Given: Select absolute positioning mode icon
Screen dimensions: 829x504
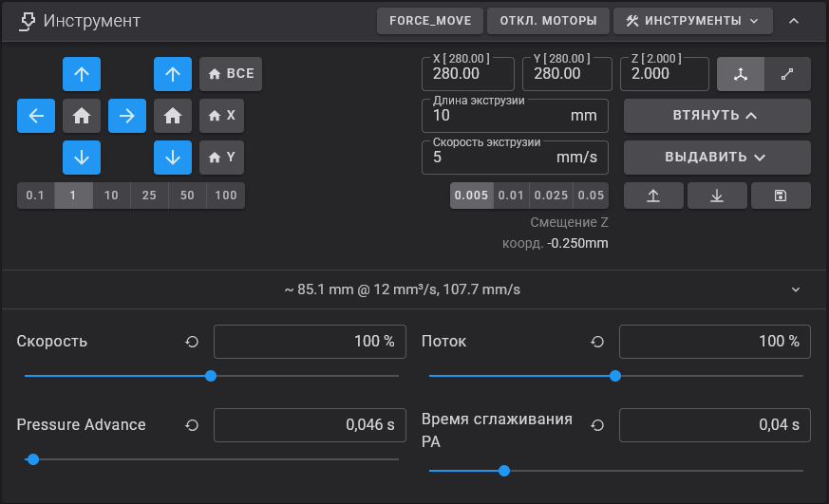Looking at the screenshot, I should point(740,74).
